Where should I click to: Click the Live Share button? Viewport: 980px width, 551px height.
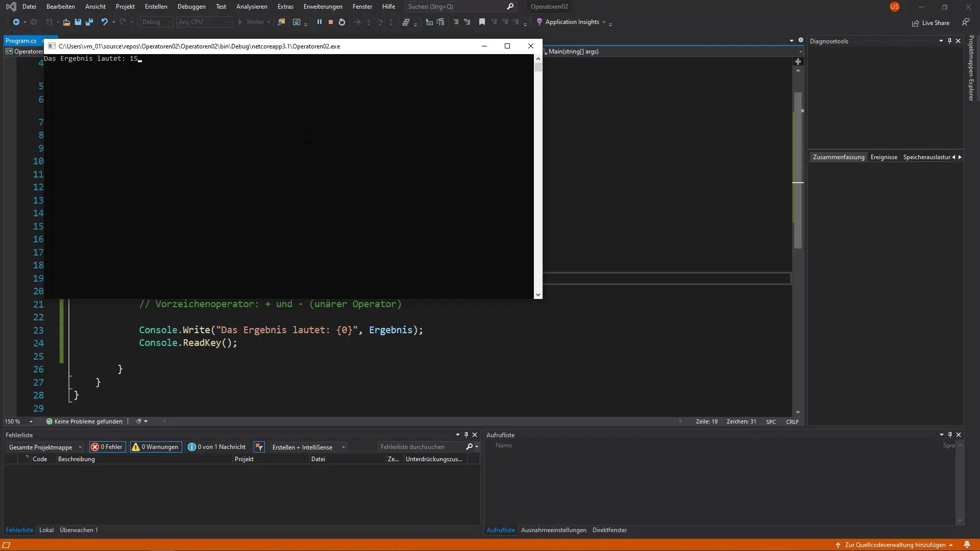point(930,22)
